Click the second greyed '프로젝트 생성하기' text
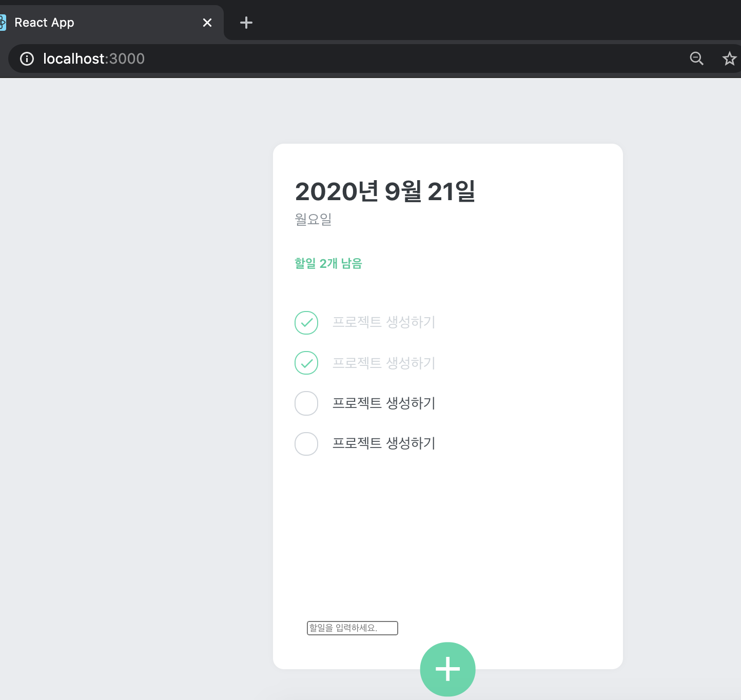741x700 pixels. pyautogui.click(x=384, y=363)
